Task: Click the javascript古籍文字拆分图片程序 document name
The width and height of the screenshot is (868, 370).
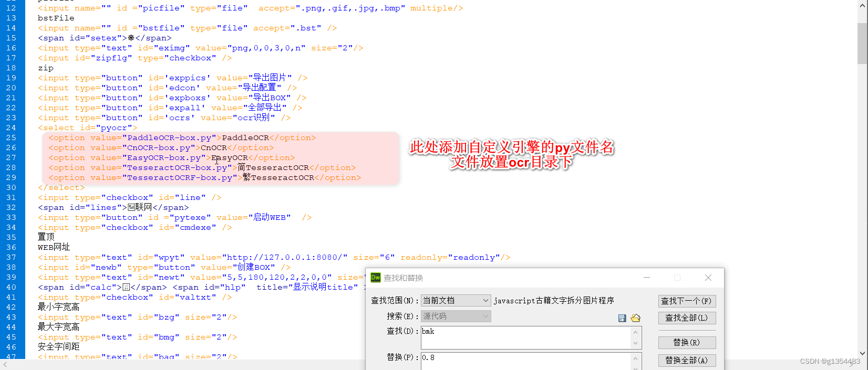Action: [554, 301]
